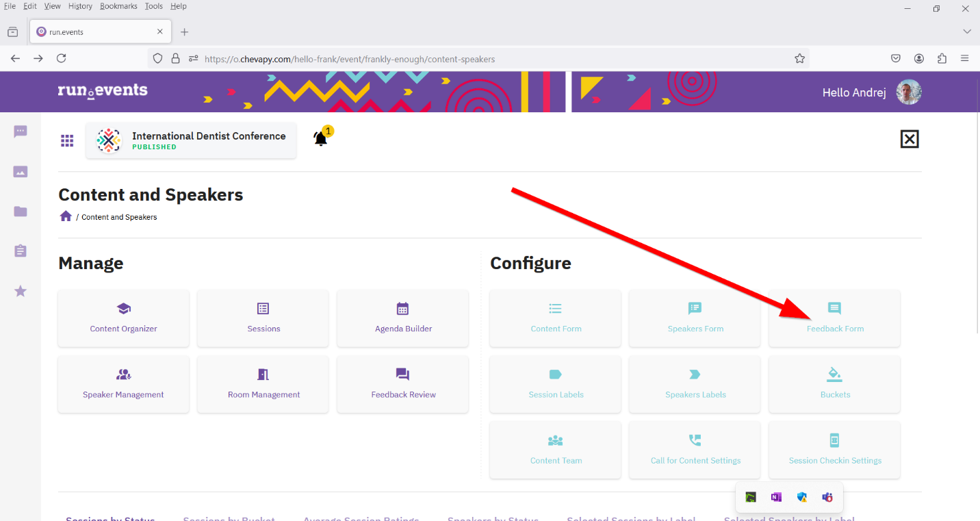Close the run.events tab
The width and height of the screenshot is (980, 521).
click(160, 31)
